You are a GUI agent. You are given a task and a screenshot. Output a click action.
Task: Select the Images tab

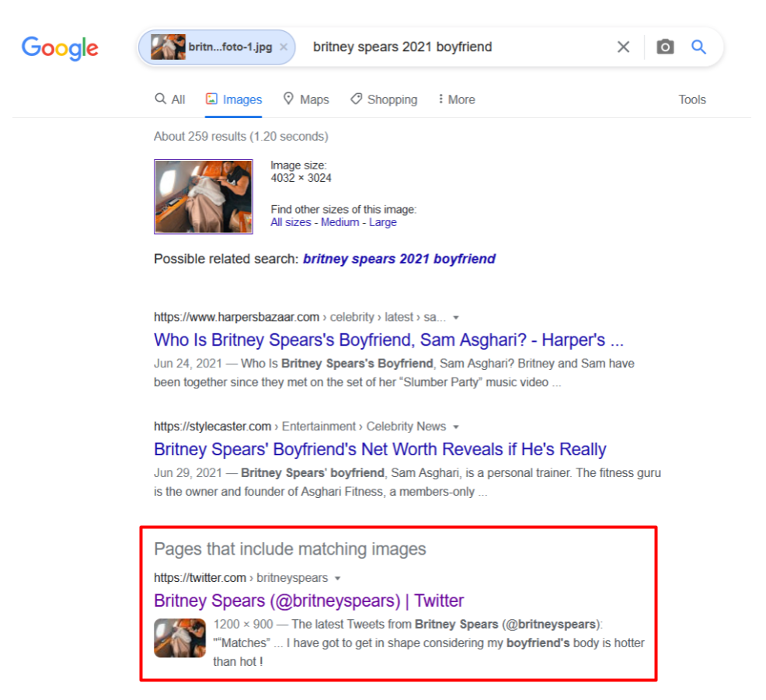[234, 99]
